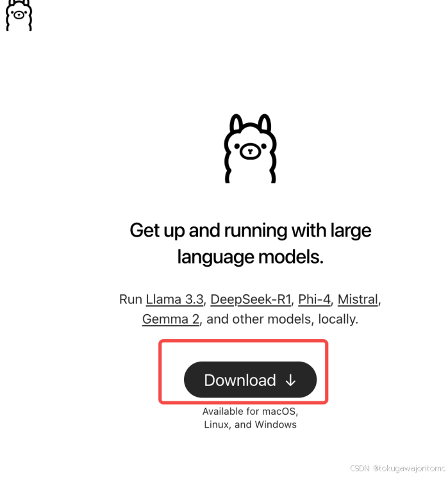Click the header llama logo's snout
The width and height of the screenshot is (448, 477).
pyautogui.click(x=19, y=15)
